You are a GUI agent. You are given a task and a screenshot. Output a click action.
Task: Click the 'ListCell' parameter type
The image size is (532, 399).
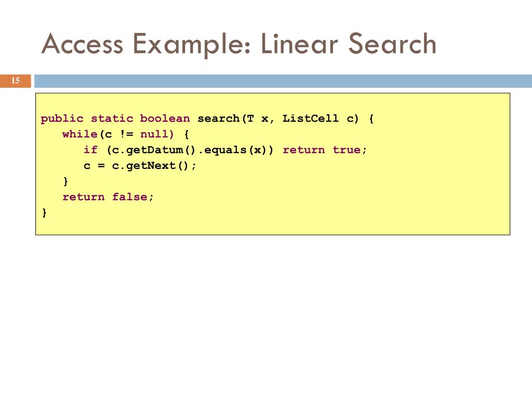[x=311, y=118]
